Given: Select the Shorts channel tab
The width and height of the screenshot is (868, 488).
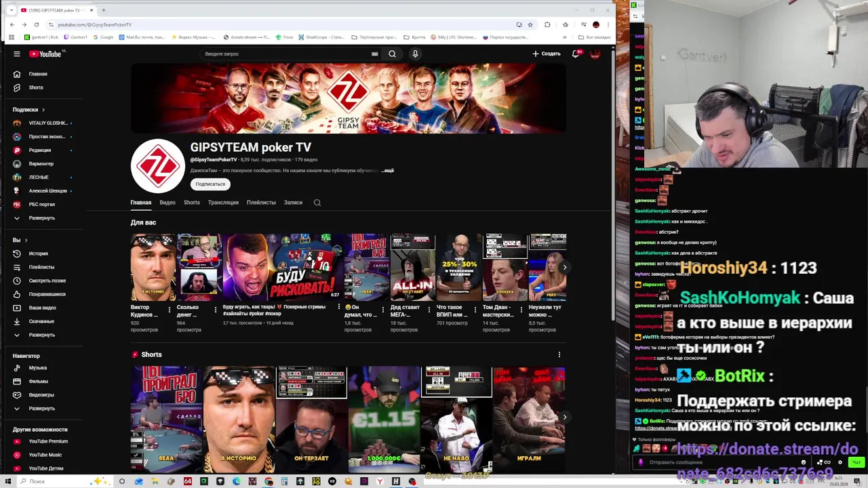Looking at the screenshot, I should (191, 202).
